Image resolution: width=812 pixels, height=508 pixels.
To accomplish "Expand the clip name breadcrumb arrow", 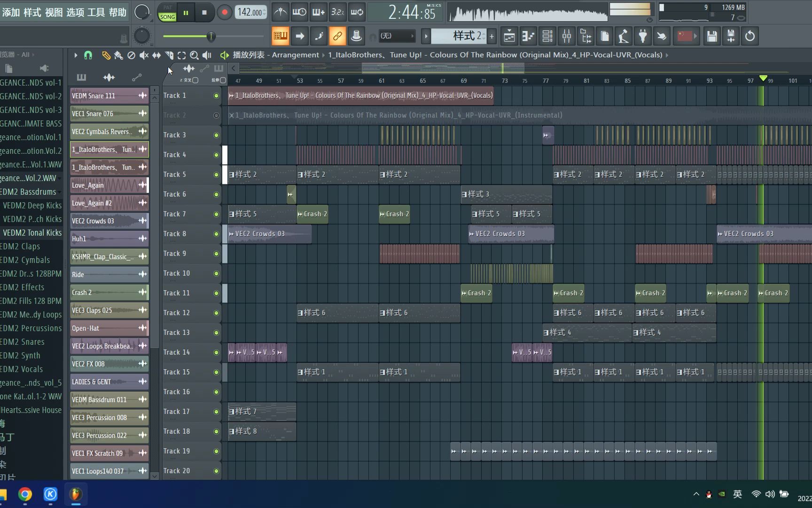I will pyautogui.click(x=666, y=55).
